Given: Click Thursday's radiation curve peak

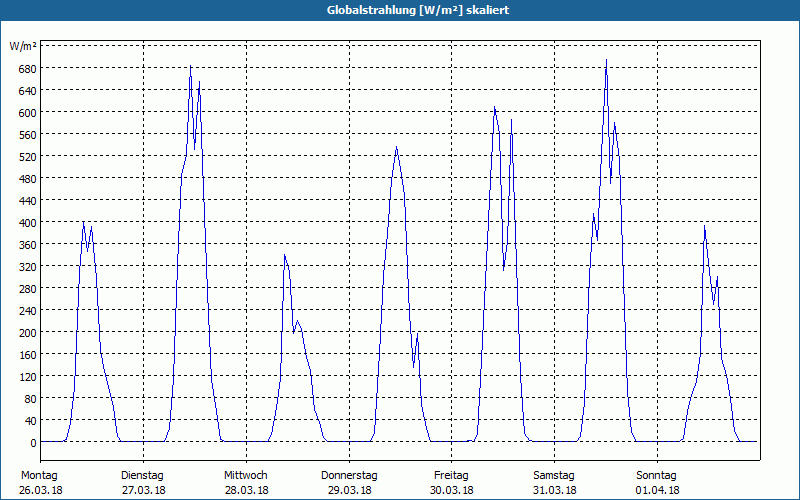Looking at the screenshot, I should (396, 147).
